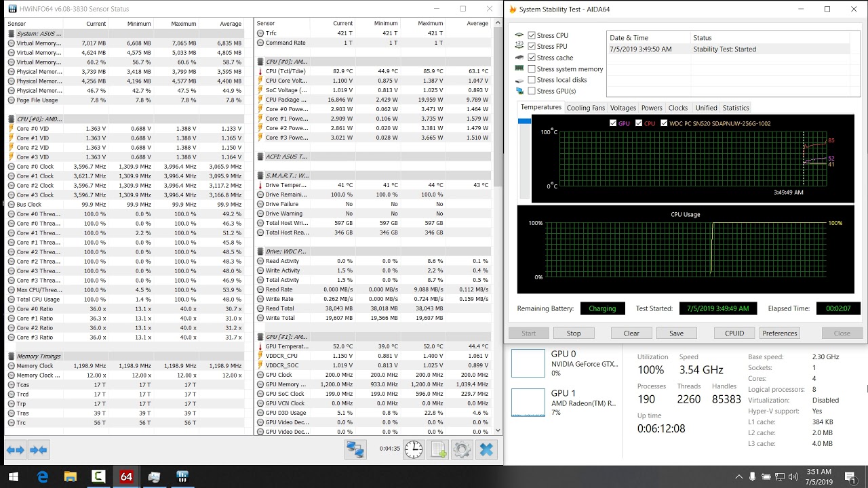This screenshot has height=488, width=868.
Task: Switch to the HWiNFO taskbar icon
Action: [182, 477]
